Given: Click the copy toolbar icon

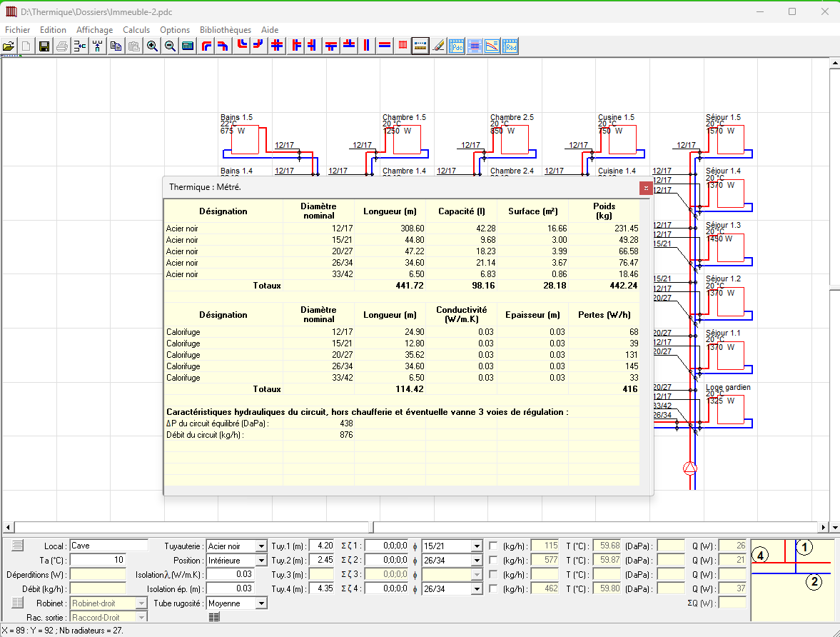Looking at the screenshot, I should [x=116, y=46].
